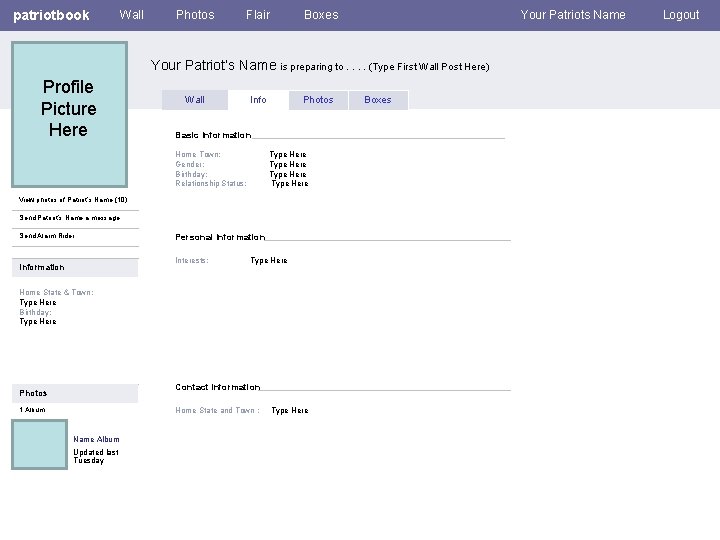Click the Home Town: label
The height and width of the screenshot is (540, 720).
[x=198, y=154]
